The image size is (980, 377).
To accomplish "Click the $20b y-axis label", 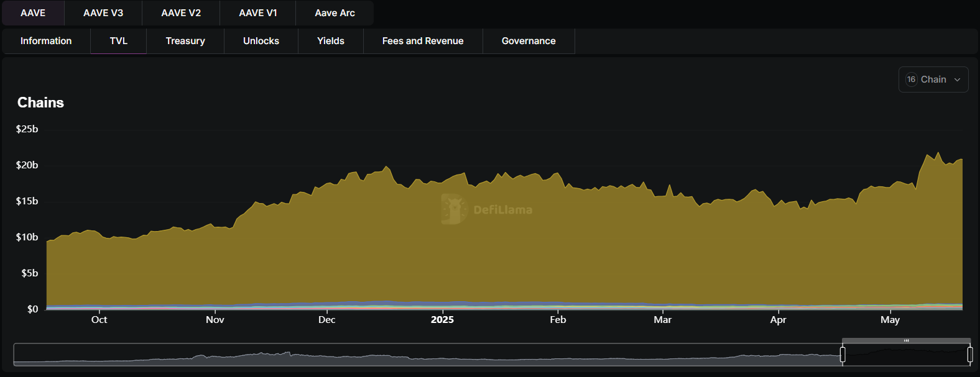I will 27,165.
